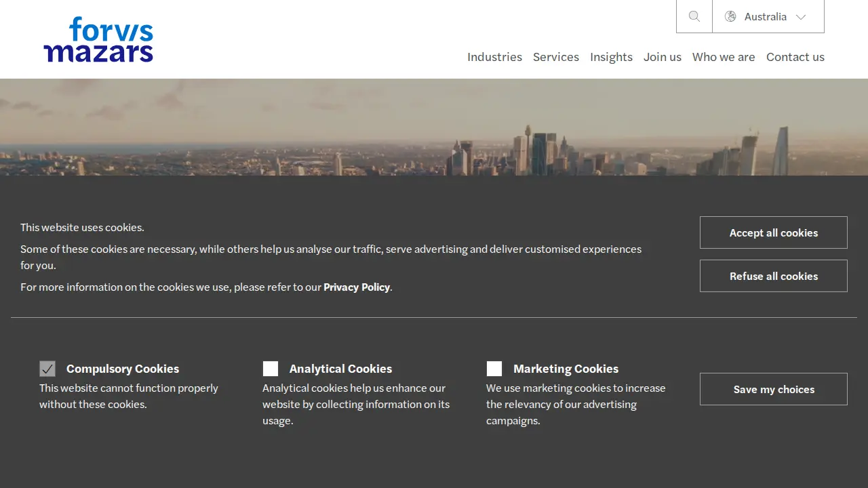The height and width of the screenshot is (488, 868).
Task: Click the 'Analytical Cookies' heading text
Action: (x=340, y=369)
